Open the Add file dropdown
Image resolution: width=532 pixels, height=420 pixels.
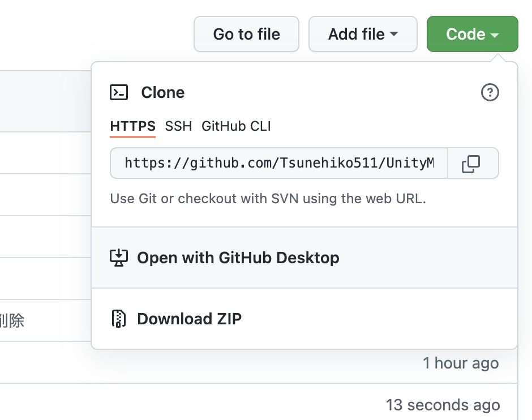(x=363, y=34)
